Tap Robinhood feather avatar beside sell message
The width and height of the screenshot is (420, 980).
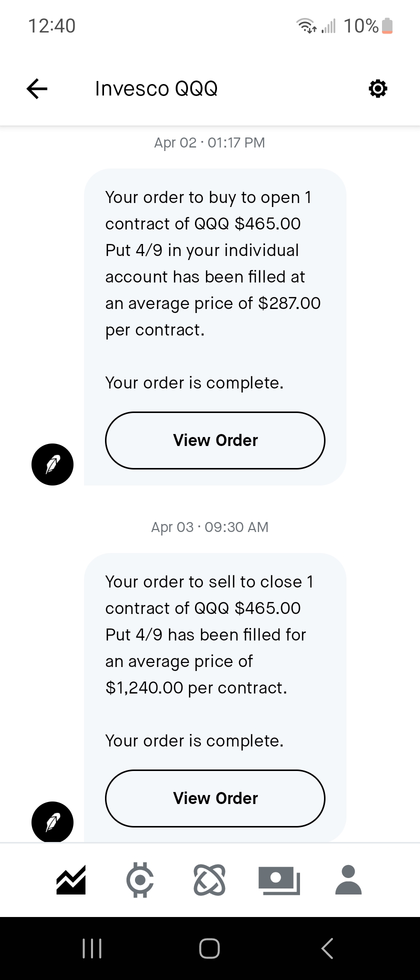tap(52, 822)
